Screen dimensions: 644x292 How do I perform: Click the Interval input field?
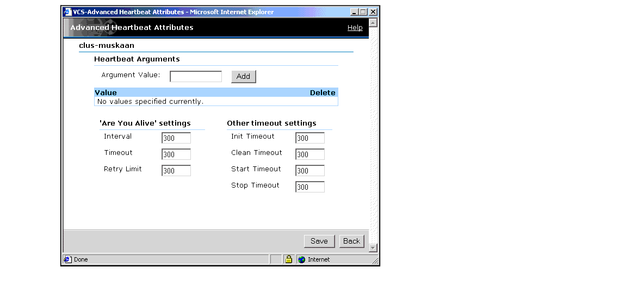[x=176, y=138]
